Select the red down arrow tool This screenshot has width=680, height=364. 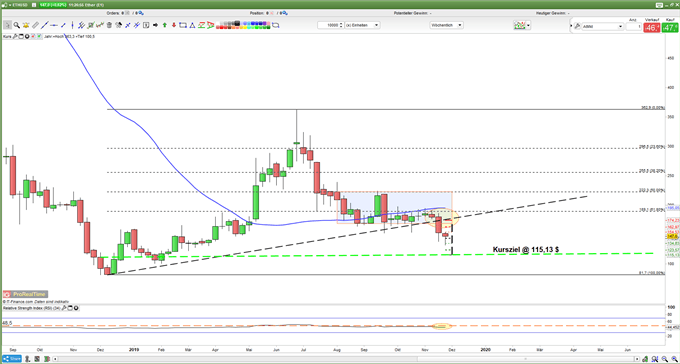click(x=174, y=25)
